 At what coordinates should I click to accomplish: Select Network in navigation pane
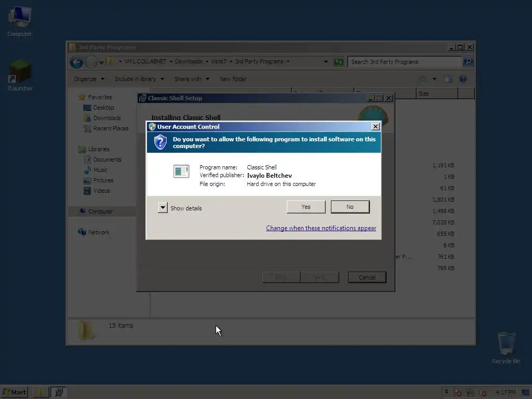click(x=94, y=232)
